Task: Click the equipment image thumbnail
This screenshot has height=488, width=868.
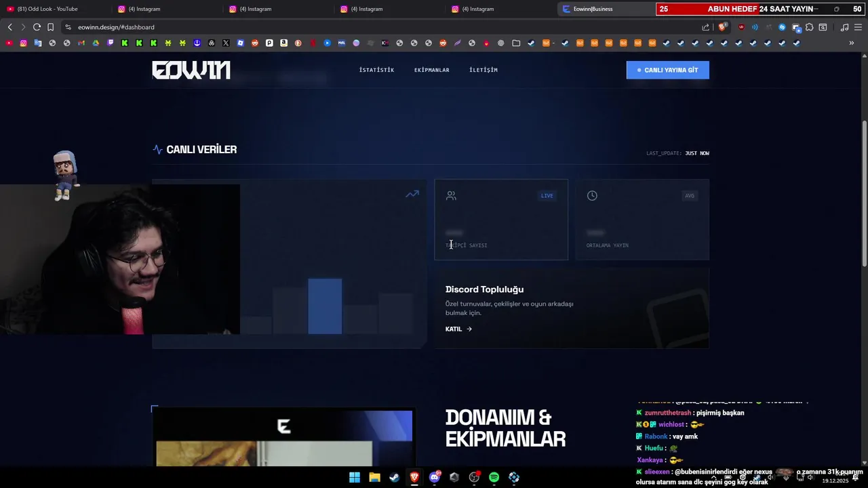Action: [283, 438]
